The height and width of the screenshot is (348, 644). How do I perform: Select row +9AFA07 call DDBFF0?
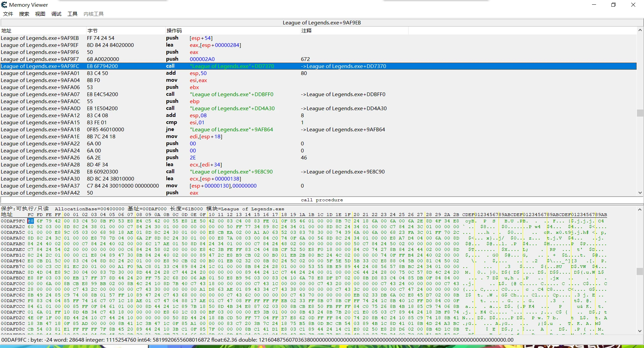[x=318, y=94]
